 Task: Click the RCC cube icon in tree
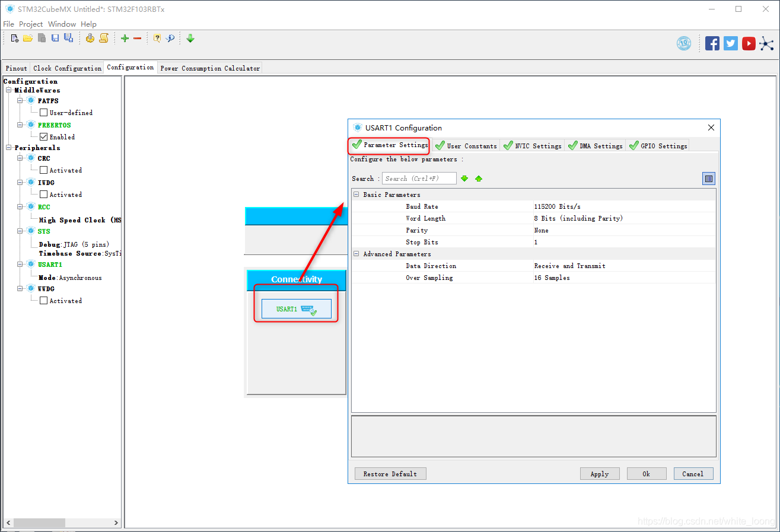[x=31, y=207]
